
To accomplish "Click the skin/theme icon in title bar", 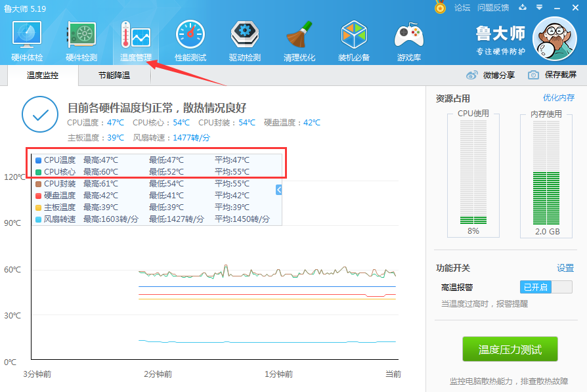I will [x=523, y=7].
